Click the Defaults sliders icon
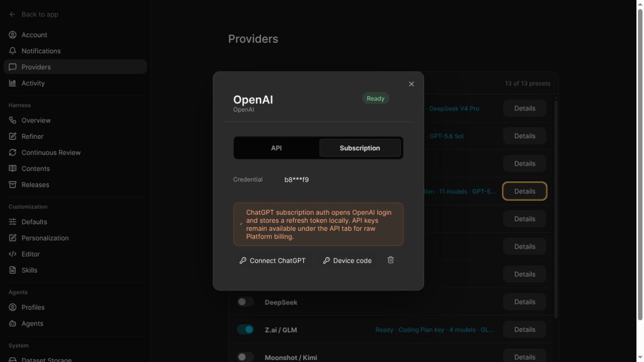This screenshot has width=644, height=362. click(13, 222)
